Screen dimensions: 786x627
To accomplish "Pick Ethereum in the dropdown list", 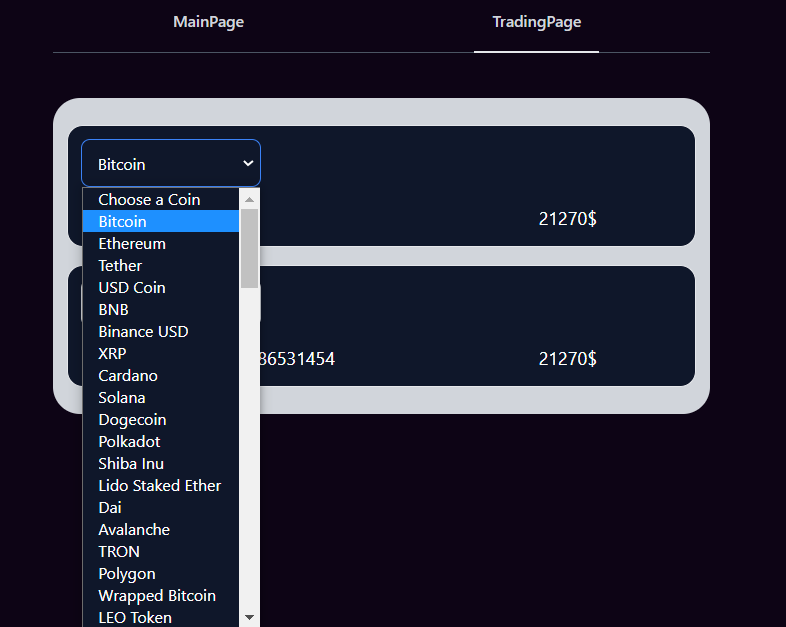I will tap(161, 243).
